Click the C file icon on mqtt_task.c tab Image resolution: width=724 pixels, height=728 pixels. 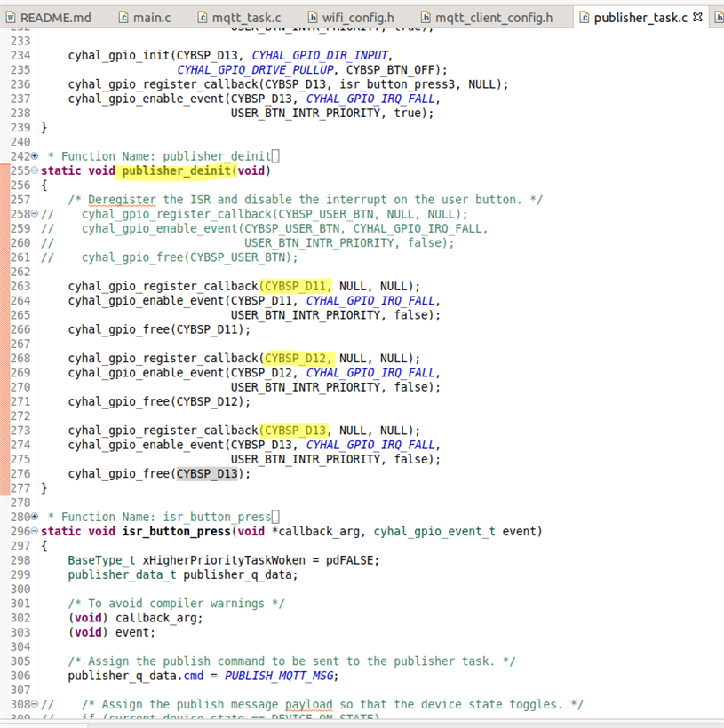pos(203,17)
